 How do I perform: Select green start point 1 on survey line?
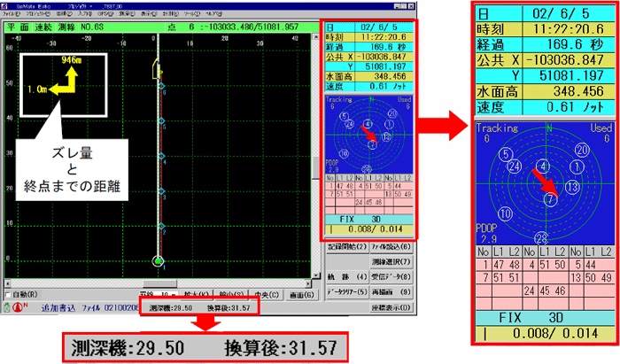(x=159, y=261)
